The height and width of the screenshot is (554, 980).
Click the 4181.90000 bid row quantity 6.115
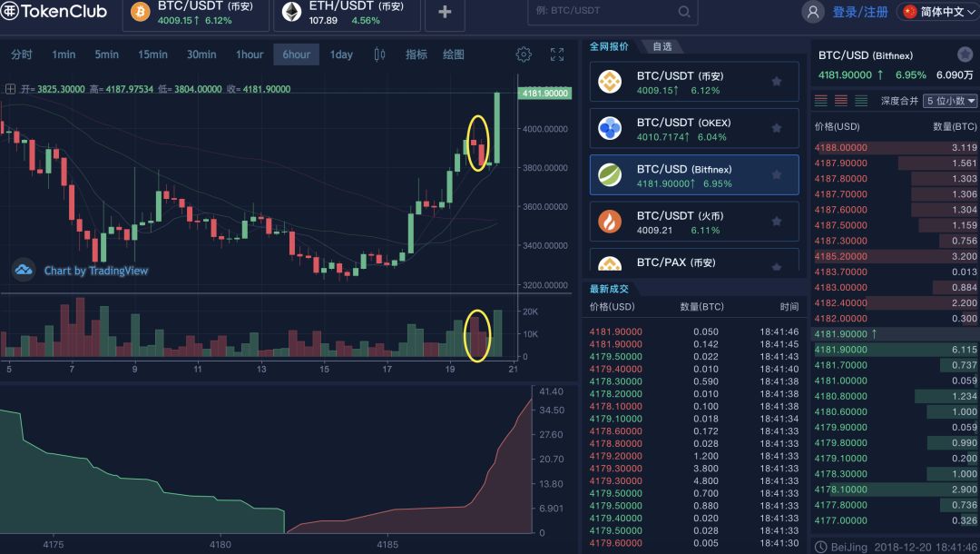pos(896,350)
